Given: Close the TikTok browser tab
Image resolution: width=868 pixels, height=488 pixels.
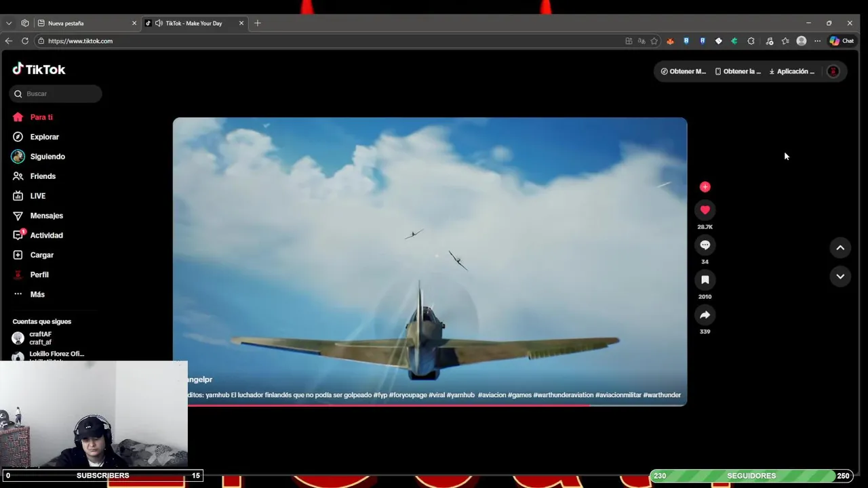Looking at the screenshot, I should pyautogui.click(x=241, y=23).
